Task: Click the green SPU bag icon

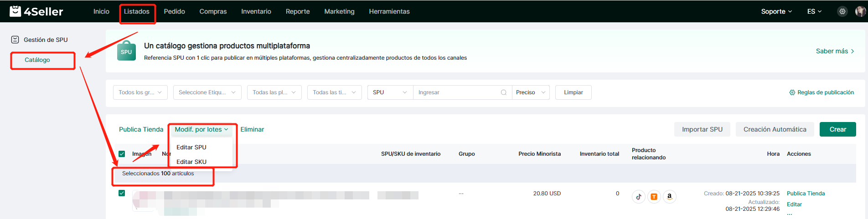Action: (x=126, y=51)
